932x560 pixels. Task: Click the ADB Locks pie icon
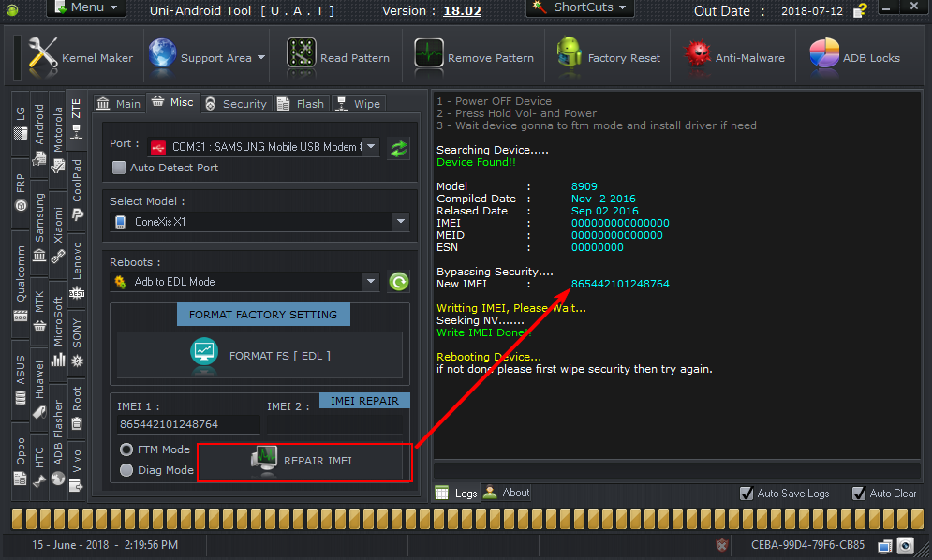(x=824, y=54)
